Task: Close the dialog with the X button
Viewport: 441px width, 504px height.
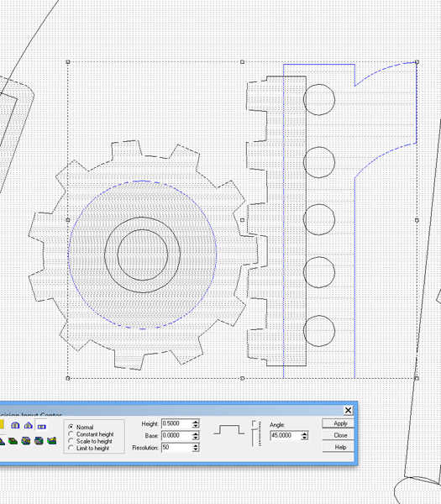Action: click(x=348, y=410)
